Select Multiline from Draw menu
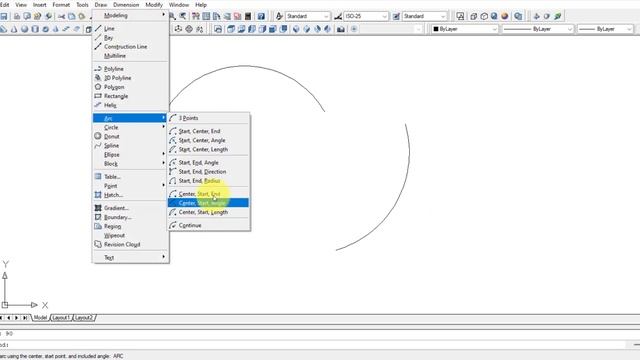 click(130, 56)
